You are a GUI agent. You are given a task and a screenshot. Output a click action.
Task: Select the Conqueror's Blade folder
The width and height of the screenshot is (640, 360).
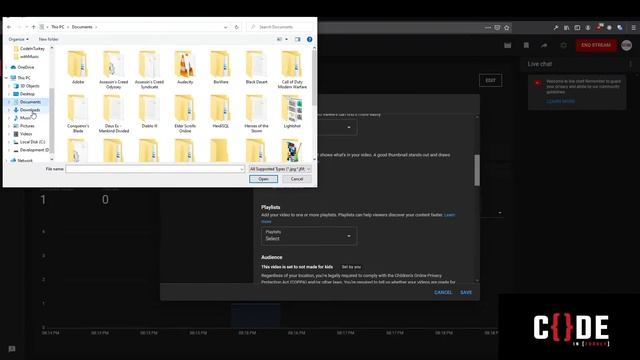[78, 113]
